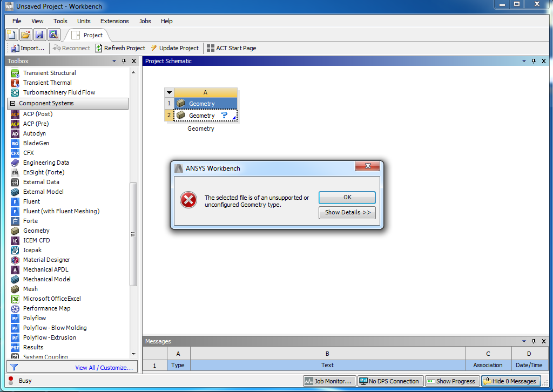Image resolution: width=553 pixels, height=392 pixels.
Task: Click Hide 0 Messages button
Action: [x=511, y=381]
